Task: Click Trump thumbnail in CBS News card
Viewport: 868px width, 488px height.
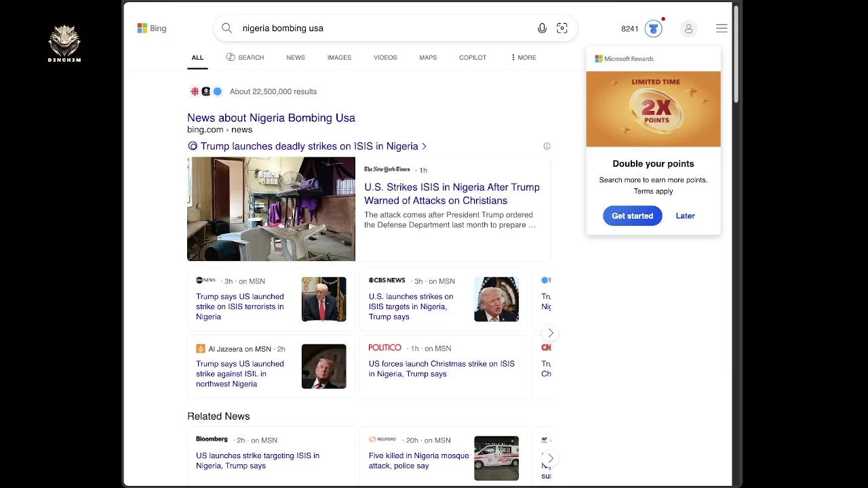Action: click(496, 299)
